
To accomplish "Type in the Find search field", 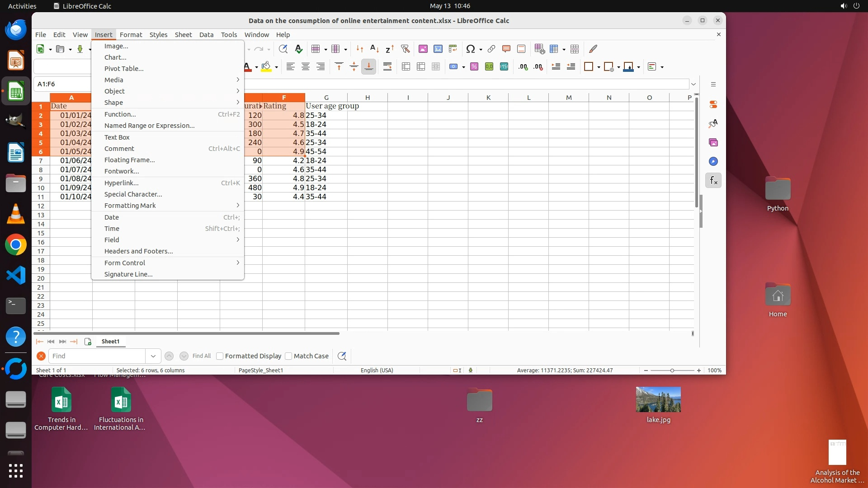I will (97, 356).
